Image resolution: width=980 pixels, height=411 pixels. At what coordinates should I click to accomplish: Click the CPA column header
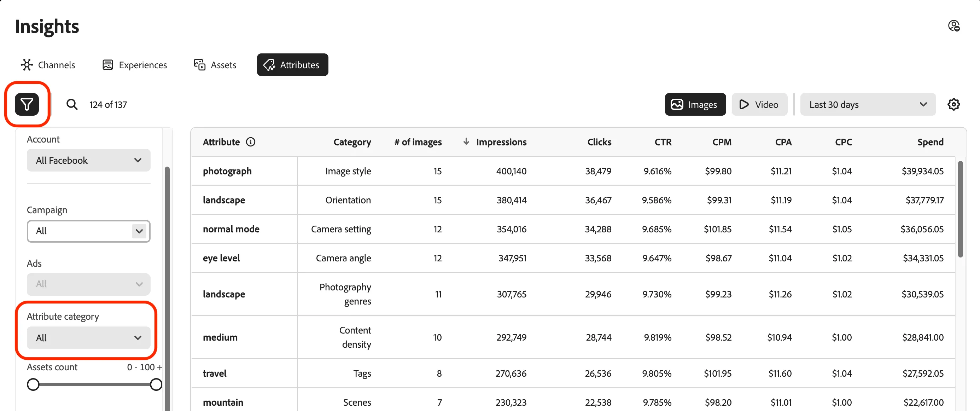tap(783, 142)
